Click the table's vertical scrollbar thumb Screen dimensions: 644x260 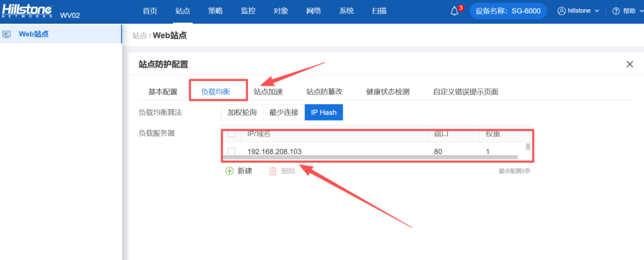(x=528, y=146)
